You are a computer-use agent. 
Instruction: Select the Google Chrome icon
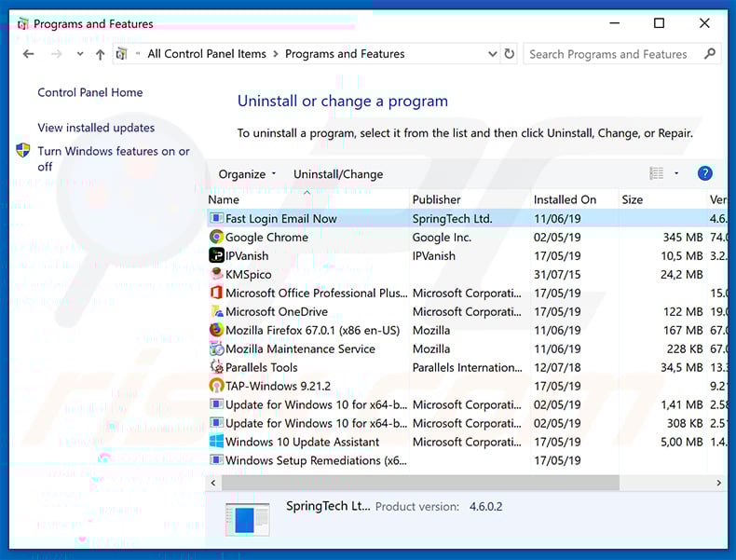(x=216, y=237)
